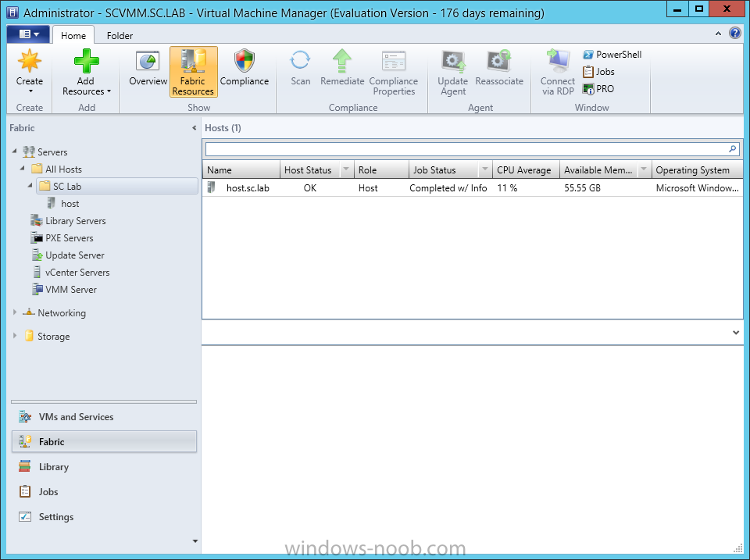750x560 pixels.
Task: Sort by the Role column header
Action: [382, 169]
